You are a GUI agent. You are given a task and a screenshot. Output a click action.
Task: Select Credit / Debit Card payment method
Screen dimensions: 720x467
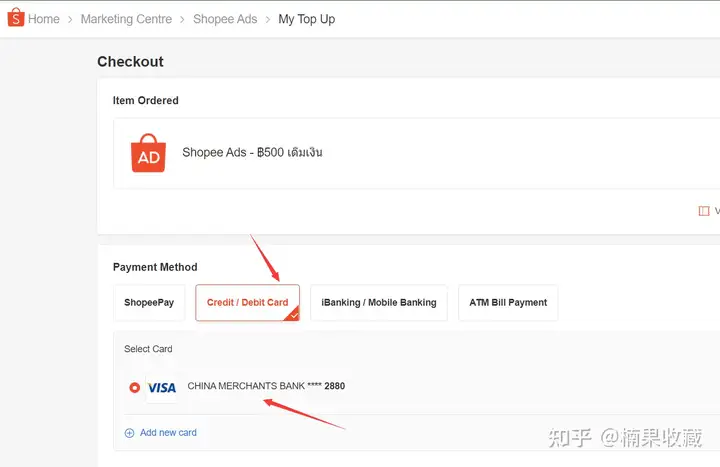pos(248,303)
